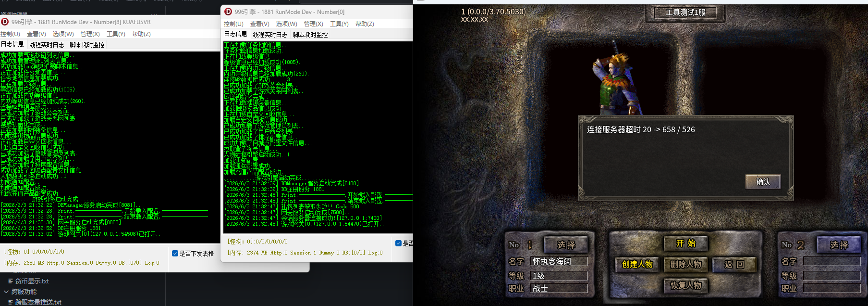
Task: Open 货币显示.txt in the file tree
Action: [x=32, y=281]
